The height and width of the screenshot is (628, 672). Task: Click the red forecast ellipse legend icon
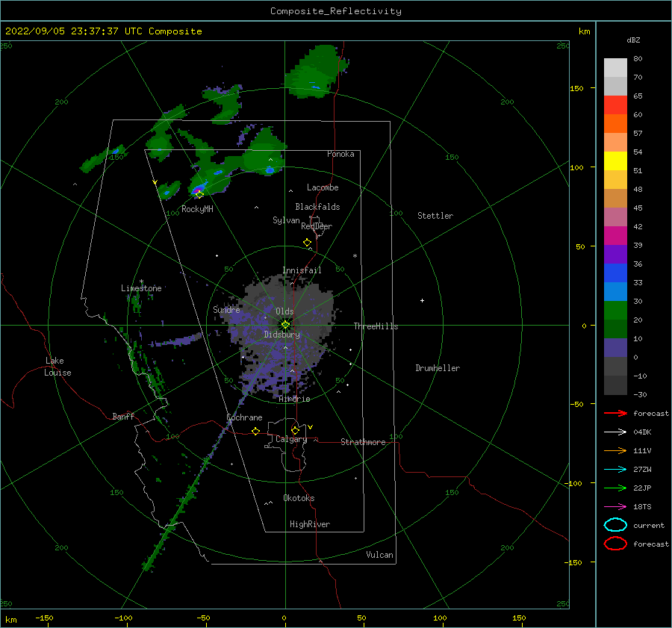pyautogui.click(x=615, y=544)
